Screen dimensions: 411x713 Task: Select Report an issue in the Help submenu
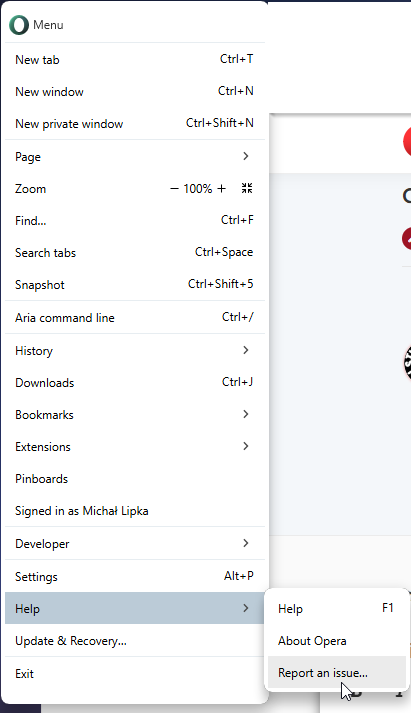click(337, 673)
